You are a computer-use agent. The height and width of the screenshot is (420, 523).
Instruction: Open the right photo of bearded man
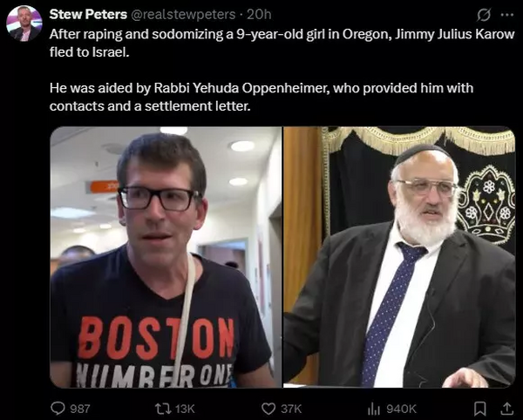click(399, 257)
